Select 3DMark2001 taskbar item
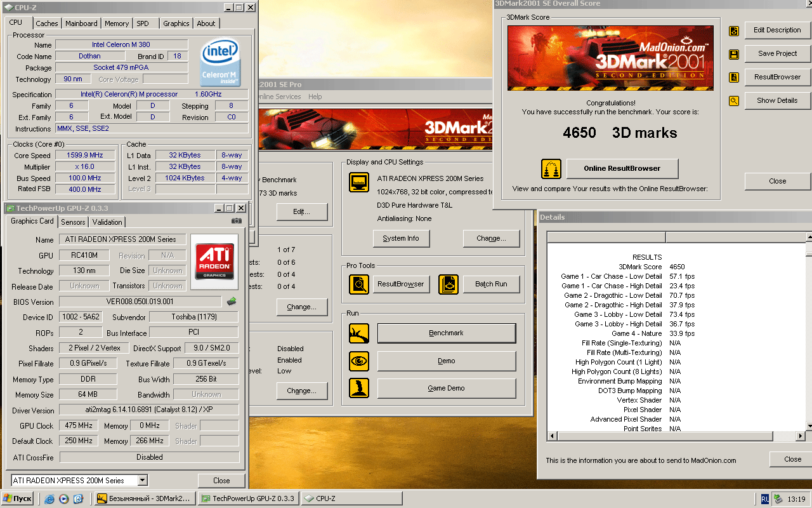The height and width of the screenshot is (508, 812). click(x=145, y=499)
